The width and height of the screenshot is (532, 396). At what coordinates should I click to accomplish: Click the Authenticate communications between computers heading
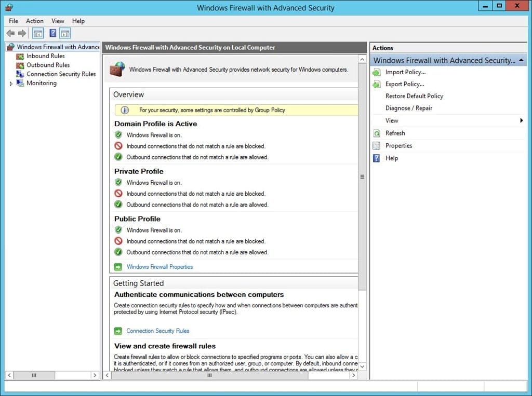tap(199, 295)
